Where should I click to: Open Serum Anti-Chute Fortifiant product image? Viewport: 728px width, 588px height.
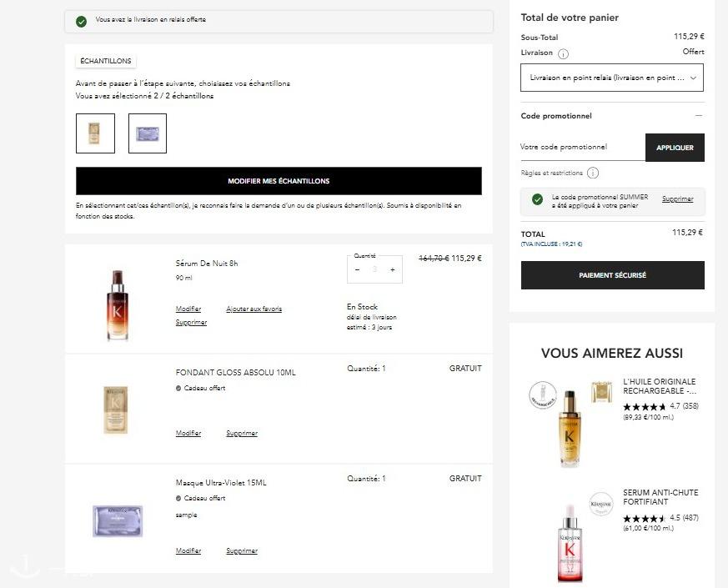570,542
